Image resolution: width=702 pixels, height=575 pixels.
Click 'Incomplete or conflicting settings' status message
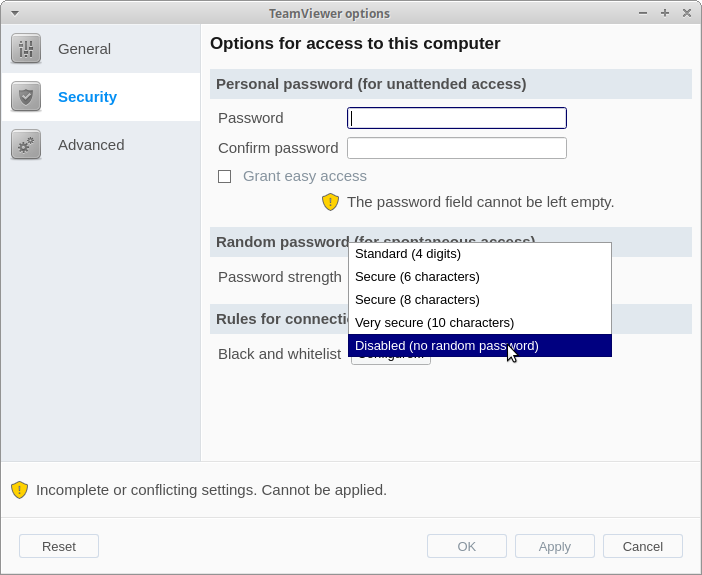click(x=211, y=490)
